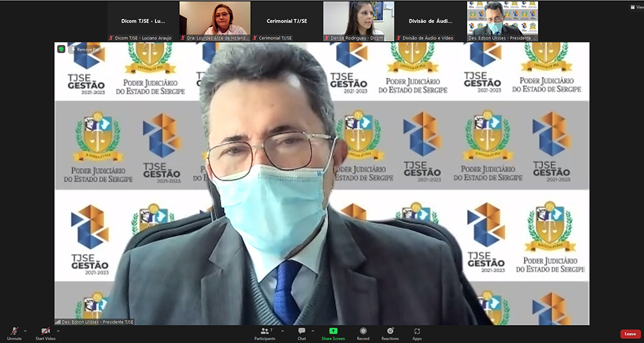Start Video from the camera button
Screen dimensions: 644x343
[46, 332]
